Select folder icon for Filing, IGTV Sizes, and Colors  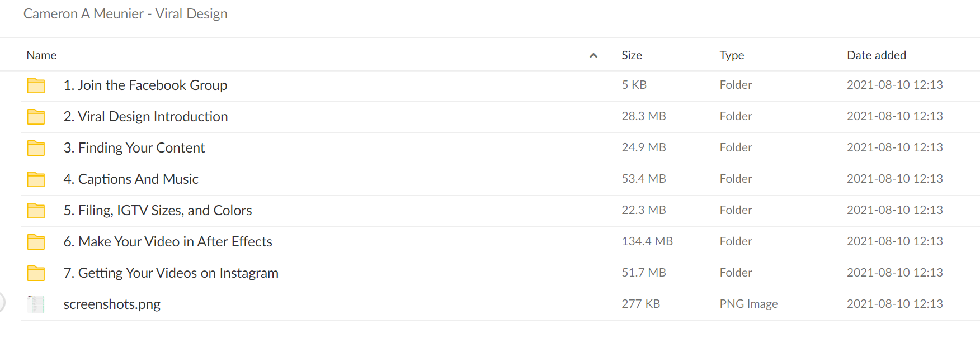point(36,211)
